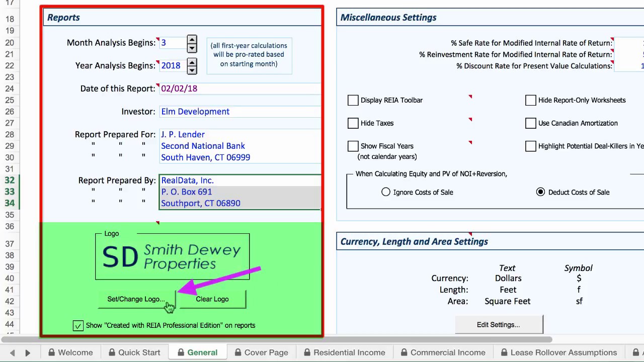Click the Miscellaneous Settings heading
Image resolution: width=644 pixels, height=362 pixels.
pos(388,18)
